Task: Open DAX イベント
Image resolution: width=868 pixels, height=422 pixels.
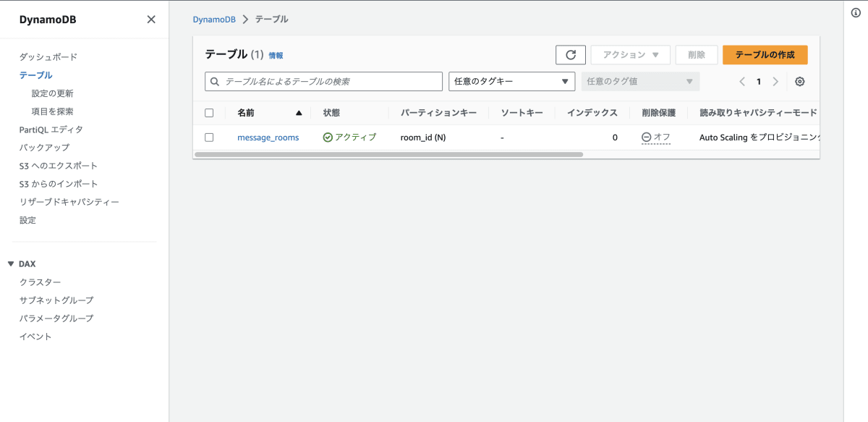Action: (35, 337)
